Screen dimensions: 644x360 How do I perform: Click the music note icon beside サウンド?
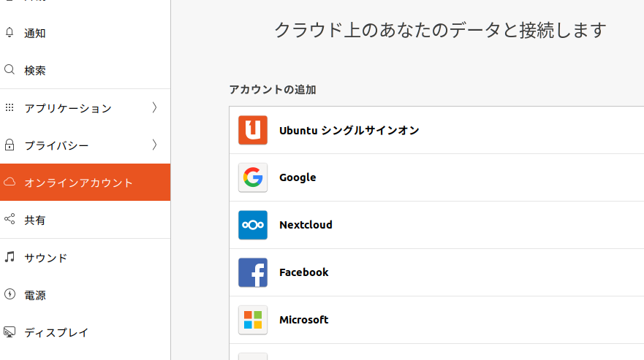(x=10, y=257)
